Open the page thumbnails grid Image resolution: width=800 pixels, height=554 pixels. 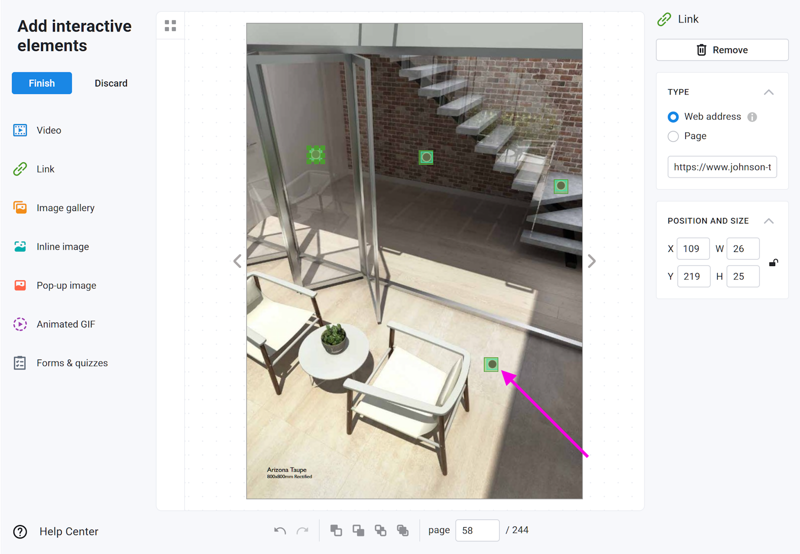pos(170,26)
